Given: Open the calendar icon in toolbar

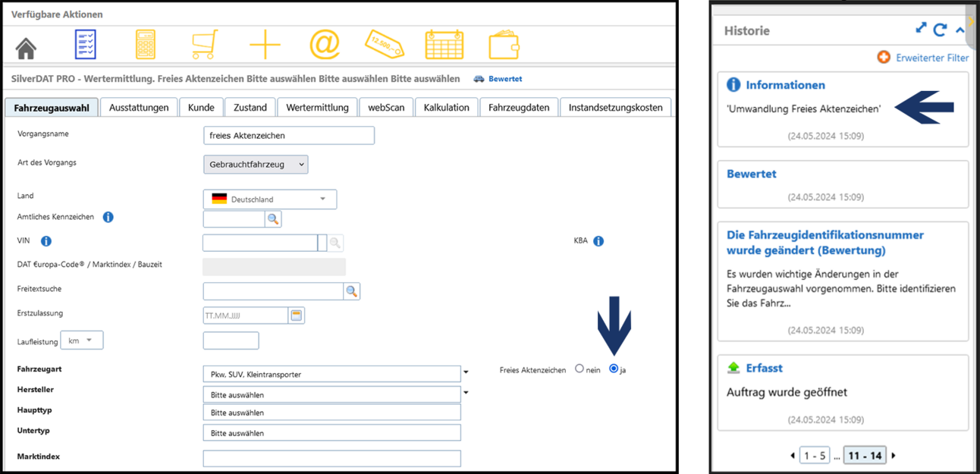Looking at the screenshot, I should [x=444, y=46].
